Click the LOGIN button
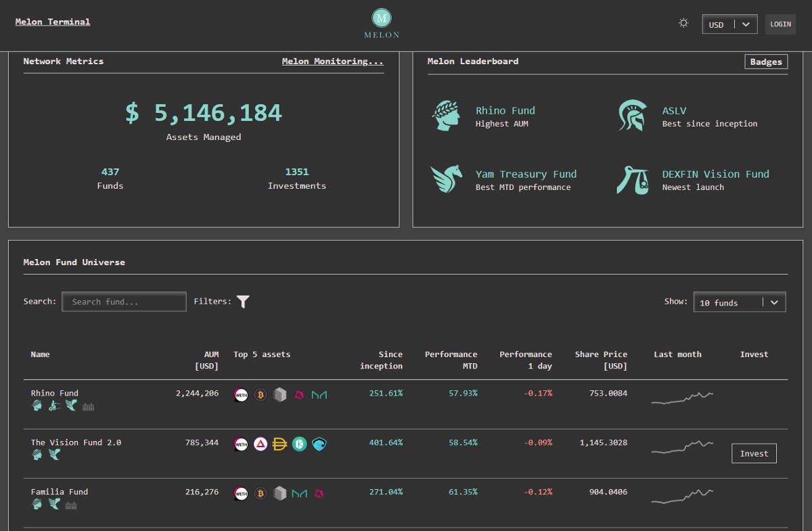Screen dimensions: 812x531 tap(780, 24)
